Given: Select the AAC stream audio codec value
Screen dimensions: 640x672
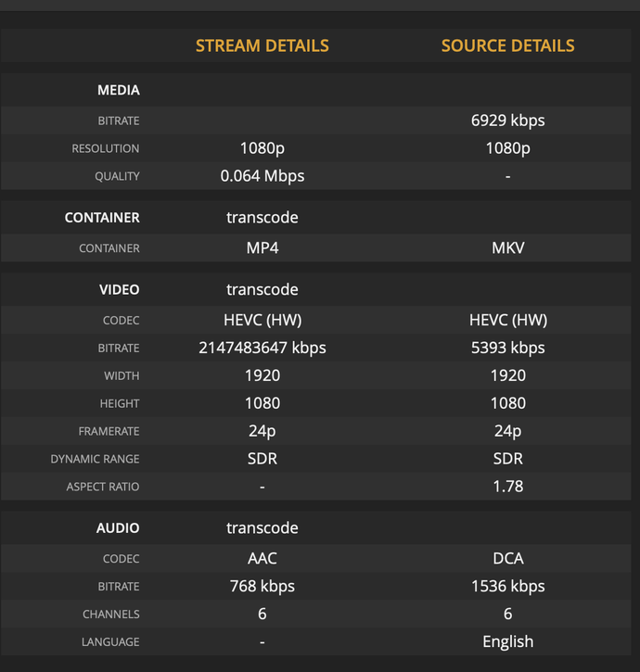Looking at the screenshot, I should point(262,559).
